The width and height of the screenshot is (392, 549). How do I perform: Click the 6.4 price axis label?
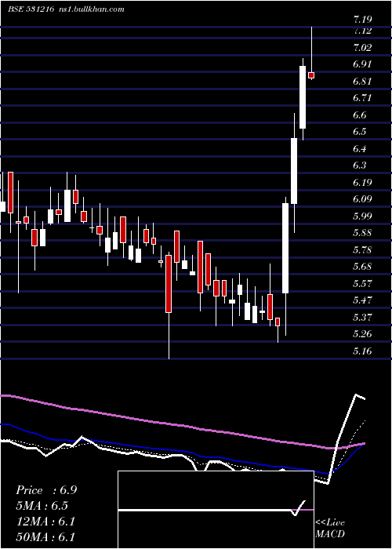360,148
